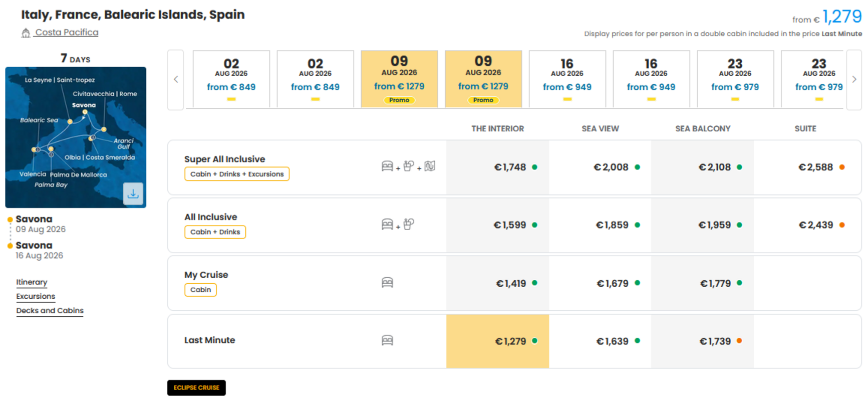Screen dimensions: 868x401
Task: Select the first 23 Aug 2026 departure from €979
Action: point(735,79)
